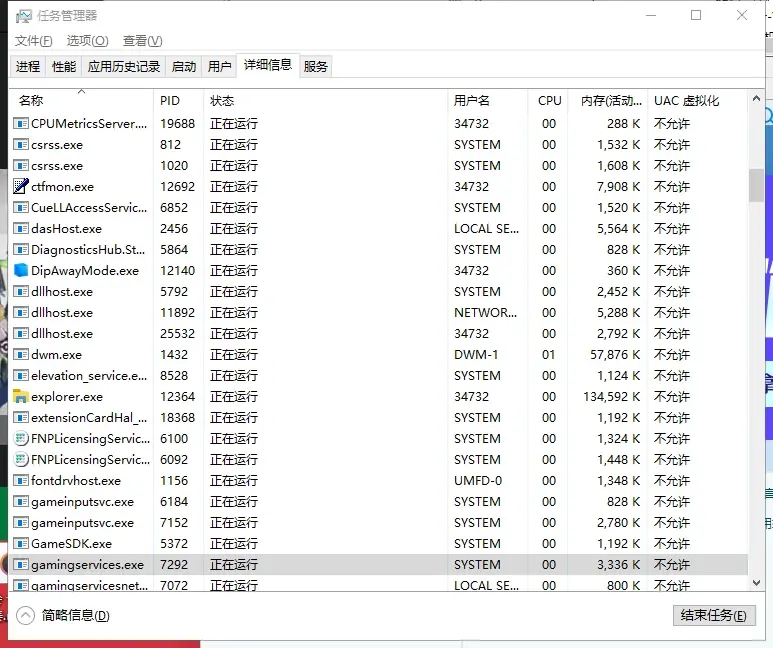Viewport: 773px width, 648px height.
Task: Click the explorer.exe folder icon
Action: (x=21, y=396)
